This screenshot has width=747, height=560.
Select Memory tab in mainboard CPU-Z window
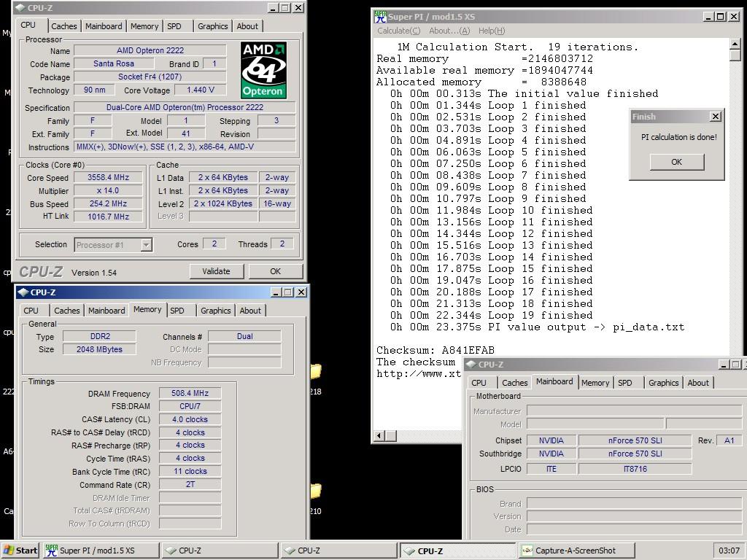click(x=595, y=383)
